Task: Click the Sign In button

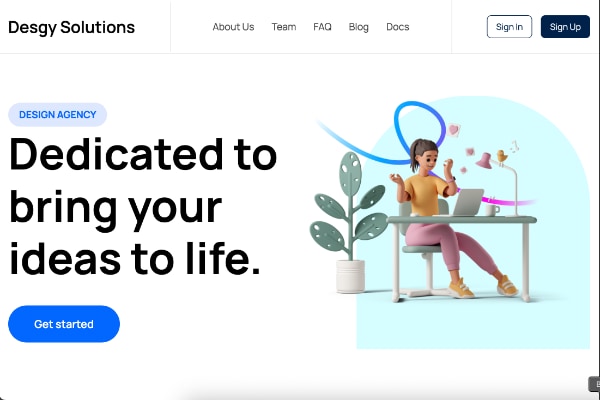Action: tap(509, 26)
